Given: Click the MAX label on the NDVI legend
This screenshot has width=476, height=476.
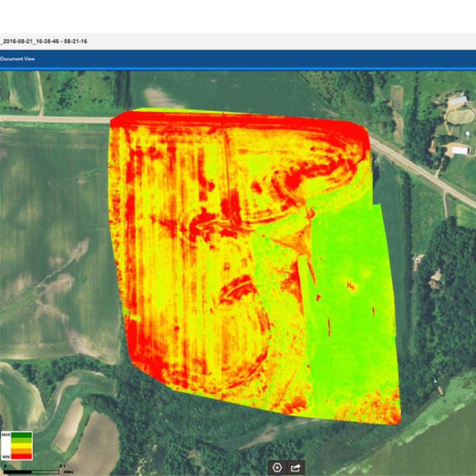Looking at the screenshot, I should pyautogui.click(x=7, y=435).
